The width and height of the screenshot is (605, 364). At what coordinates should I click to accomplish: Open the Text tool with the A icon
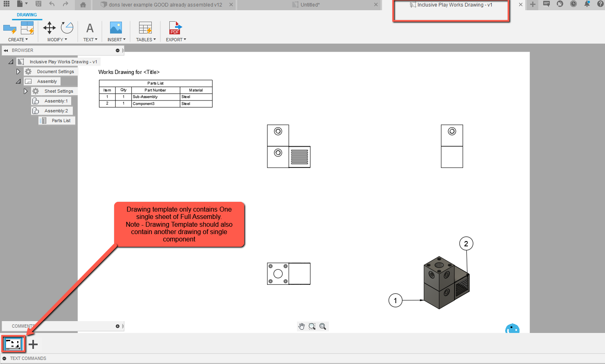tap(90, 27)
